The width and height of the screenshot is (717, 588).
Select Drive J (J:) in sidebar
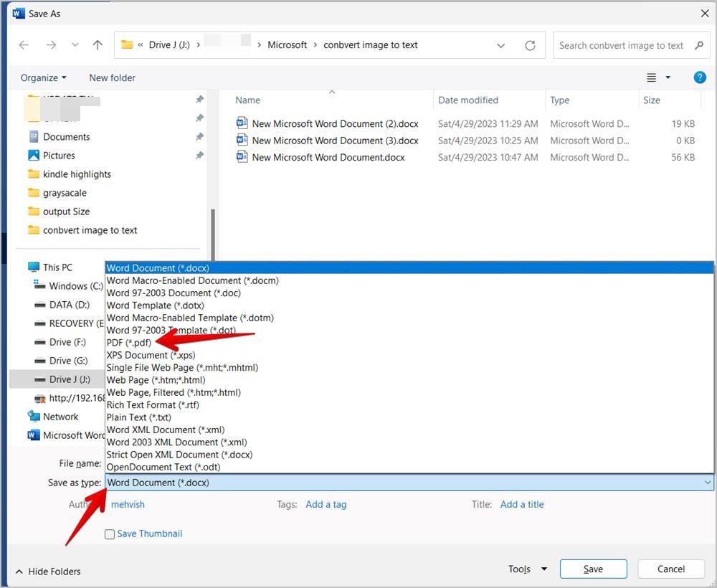70,379
